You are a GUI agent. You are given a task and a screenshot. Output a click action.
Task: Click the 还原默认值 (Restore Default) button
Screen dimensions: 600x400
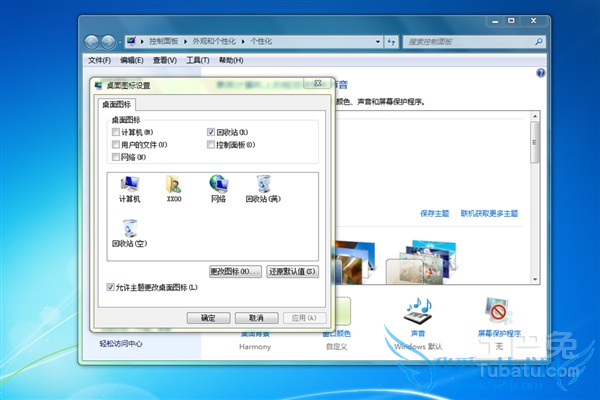click(x=292, y=271)
